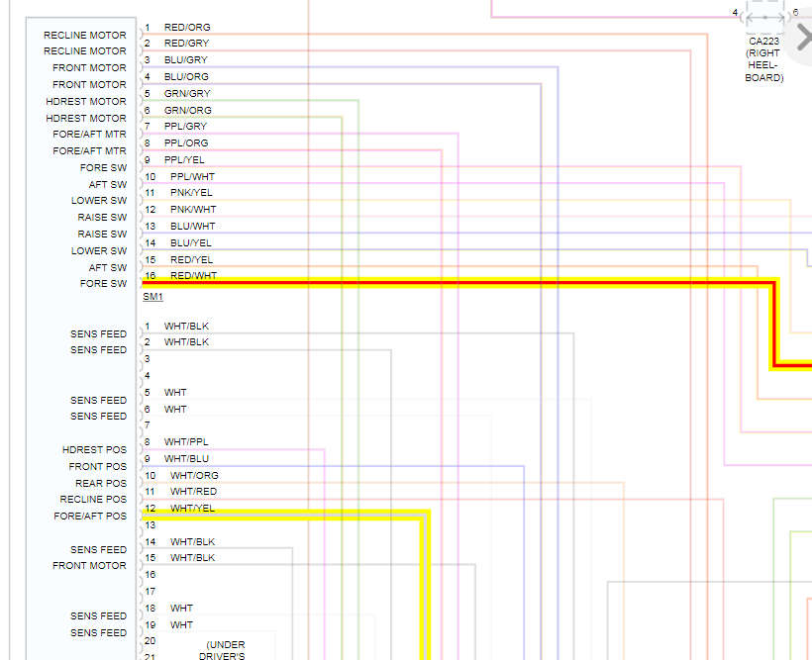This screenshot has width=812, height=660.
Task: Click the FORE/AFT POS pin label
Action: click(x=90, y=517)
